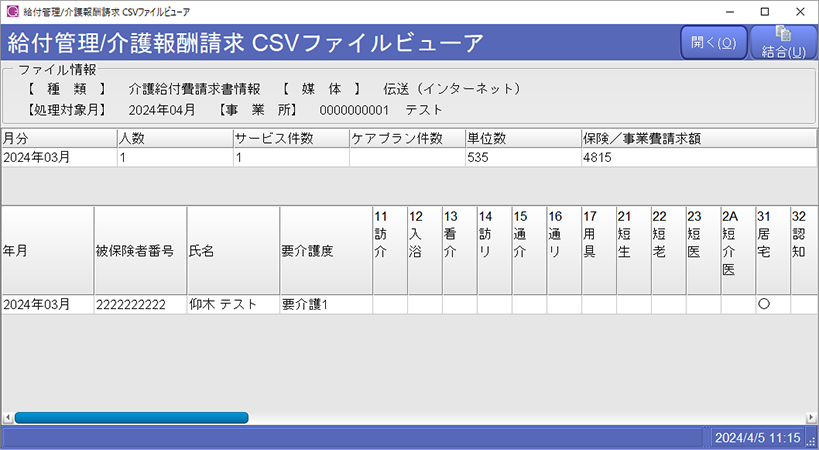Click the 氏名 column header
This screenshot has width=819, height=450.
pos(233,251)
